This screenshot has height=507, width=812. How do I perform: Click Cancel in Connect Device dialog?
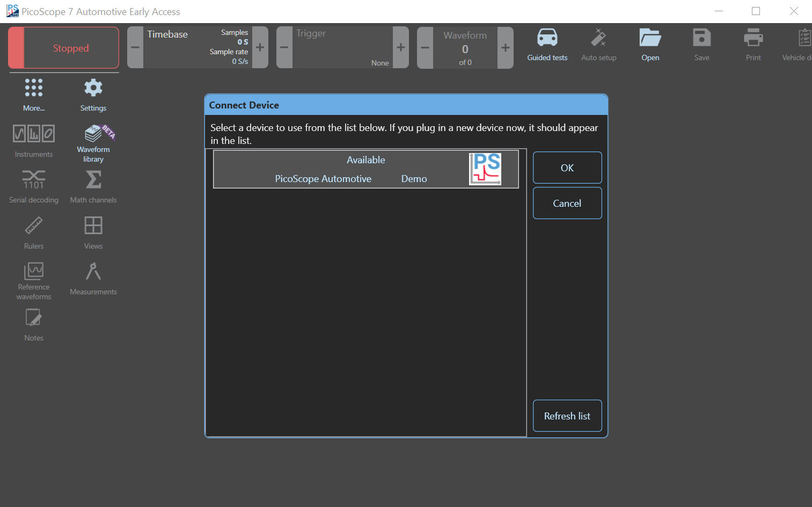[567, 203]
